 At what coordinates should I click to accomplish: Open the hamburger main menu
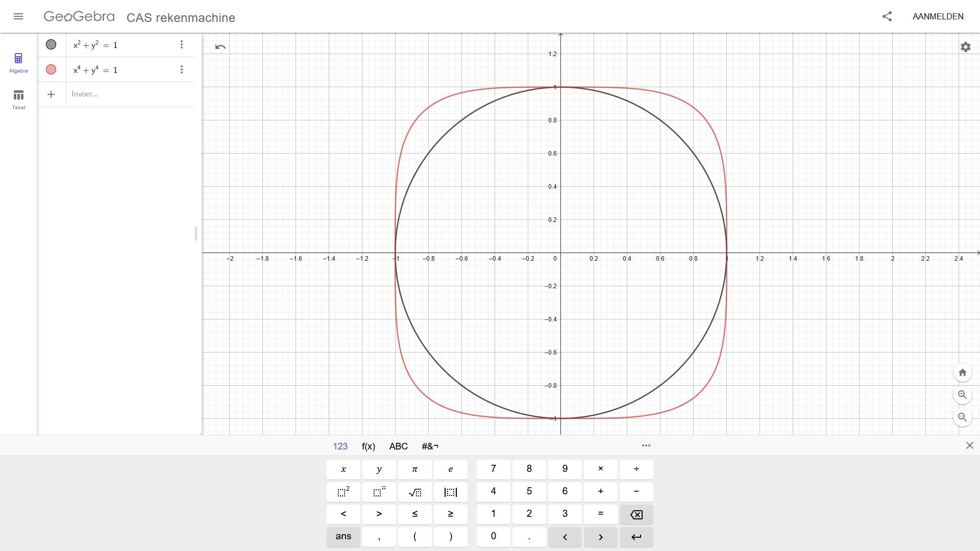tap(18, 16)
